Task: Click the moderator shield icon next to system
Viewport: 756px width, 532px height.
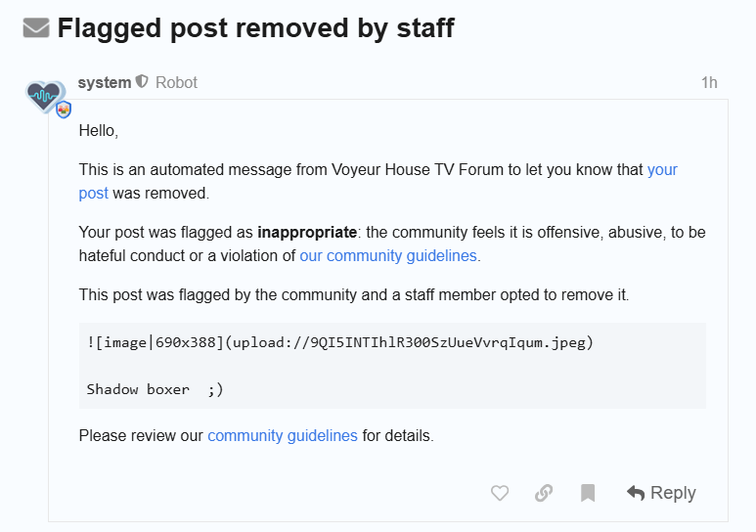Action: (x=143, y=82)
